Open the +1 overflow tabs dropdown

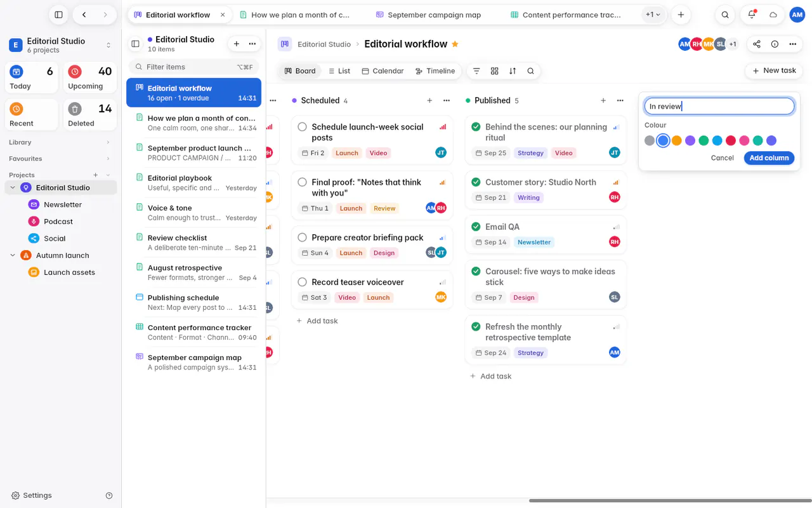coord(653,15)
